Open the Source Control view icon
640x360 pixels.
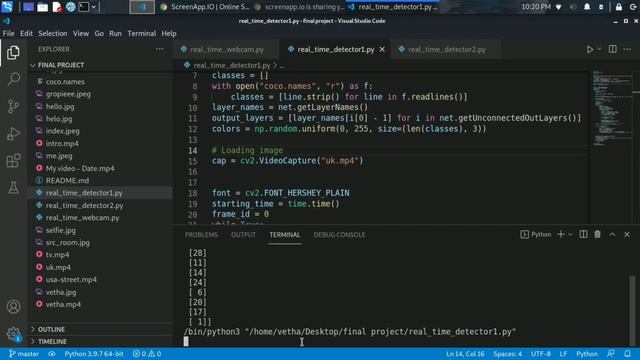click(x=13, y=106)
